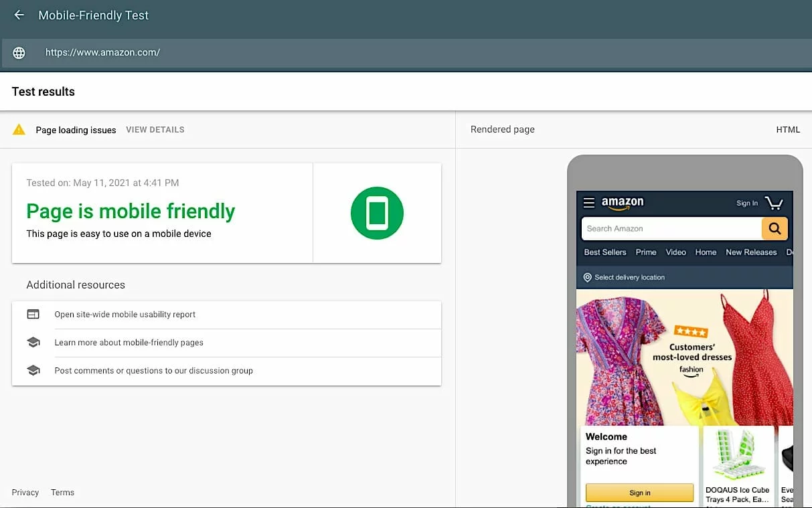This screenshot has width=812, height=508.
Task: Click the Page is mobile friendly heading
Action: (x=131, y=211)
